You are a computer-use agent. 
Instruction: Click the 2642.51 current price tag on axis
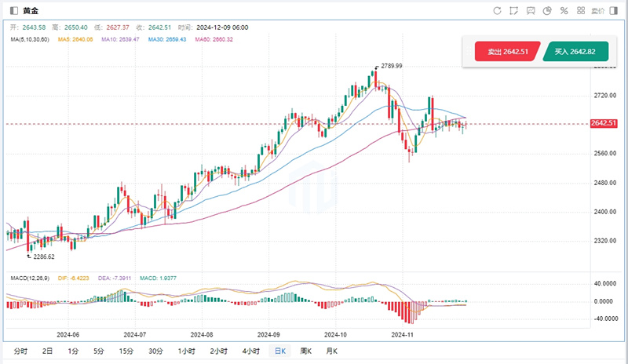pyautogui.click(x=604, y=123)
